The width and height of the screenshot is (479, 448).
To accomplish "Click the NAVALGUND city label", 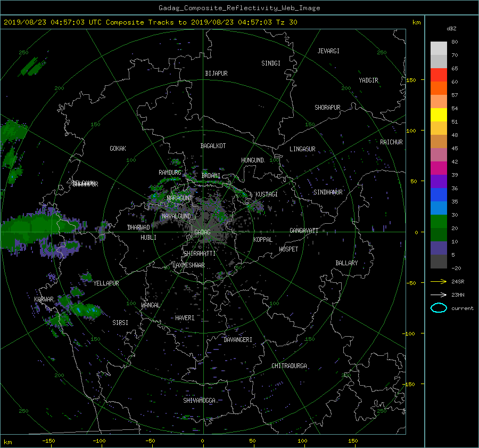I will coord(176,216).
